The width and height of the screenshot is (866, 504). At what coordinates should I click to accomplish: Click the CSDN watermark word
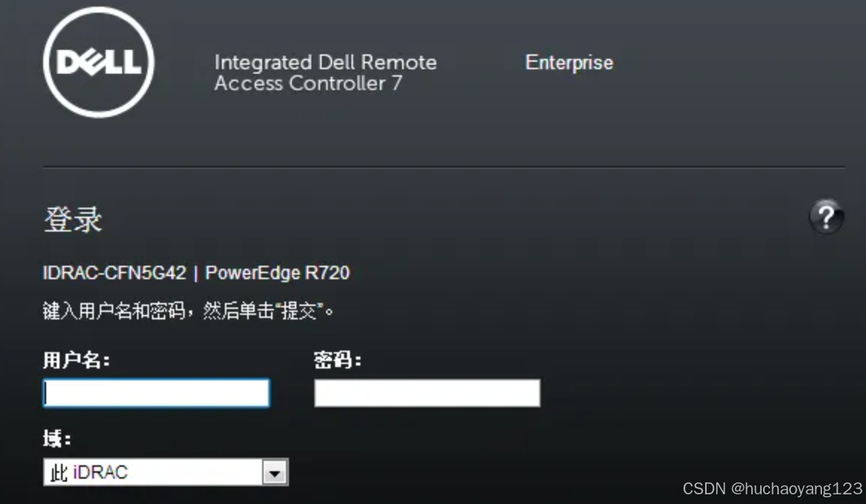(704, 489)
